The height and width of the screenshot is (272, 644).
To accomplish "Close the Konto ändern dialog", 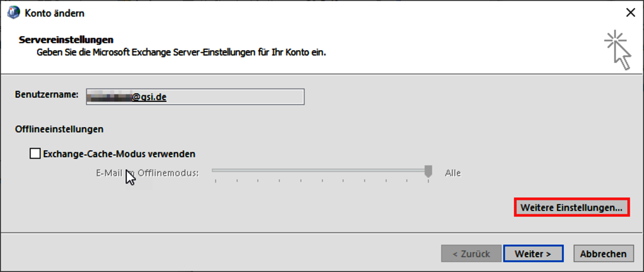I will point(630,13).
